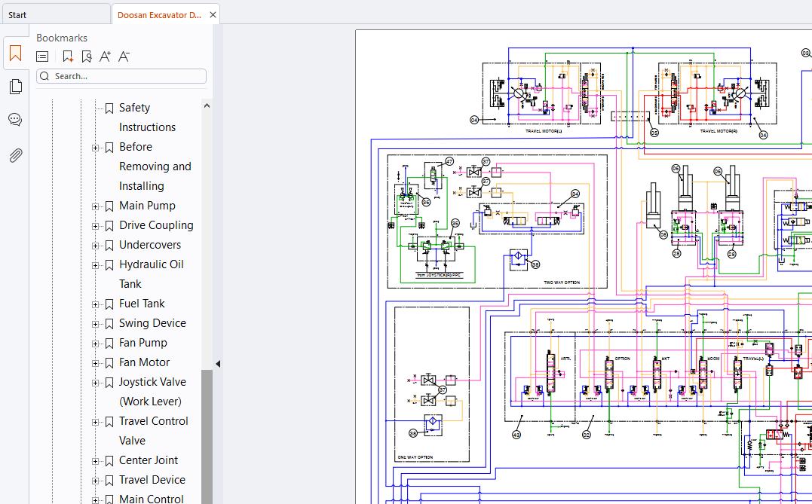Viewport: 812px width, 504px height.
Task: Click the bookmarks scrollbar up arrow
Action: 207,105
